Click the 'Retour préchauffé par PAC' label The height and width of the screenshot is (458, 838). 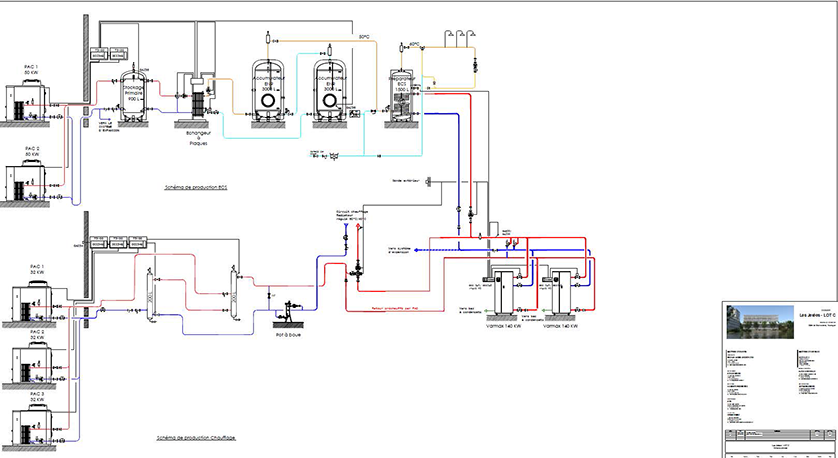click(x=394, y=309)
